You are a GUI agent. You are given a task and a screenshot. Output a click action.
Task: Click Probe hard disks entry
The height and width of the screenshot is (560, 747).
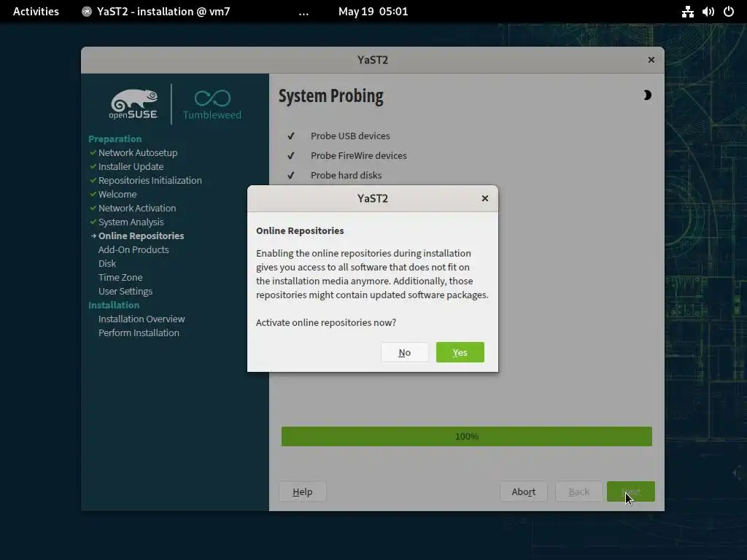[346, 175]
